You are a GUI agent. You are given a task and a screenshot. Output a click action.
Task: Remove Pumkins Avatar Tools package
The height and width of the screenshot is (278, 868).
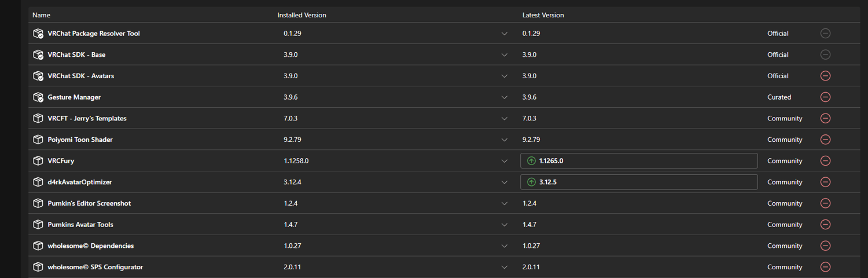tap(826, 225)
